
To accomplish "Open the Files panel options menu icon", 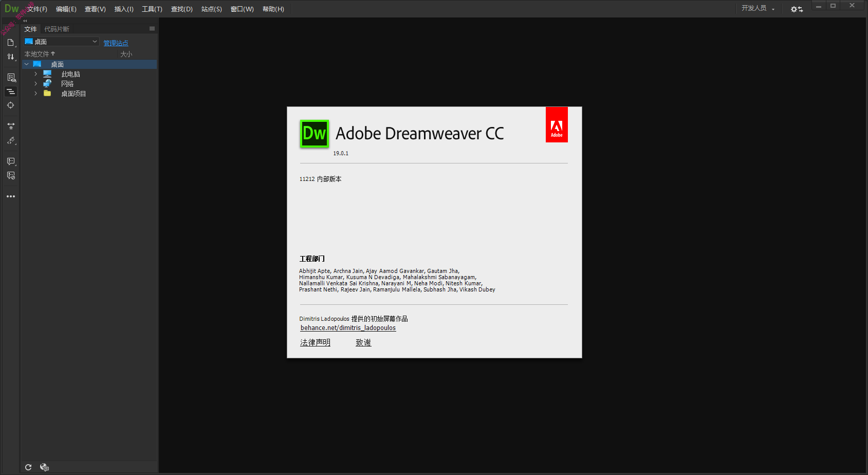I will click(152, 29).
